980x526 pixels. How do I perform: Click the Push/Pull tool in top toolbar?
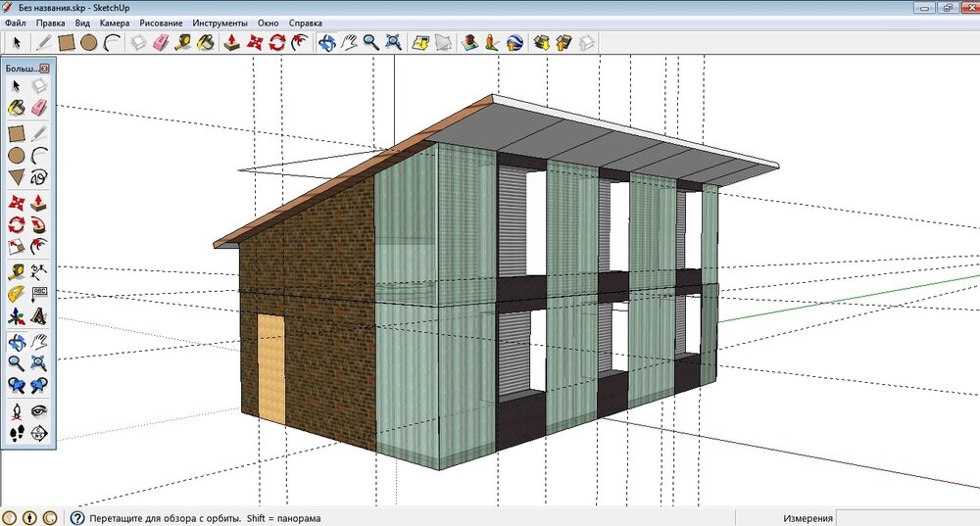pos(232,42)
